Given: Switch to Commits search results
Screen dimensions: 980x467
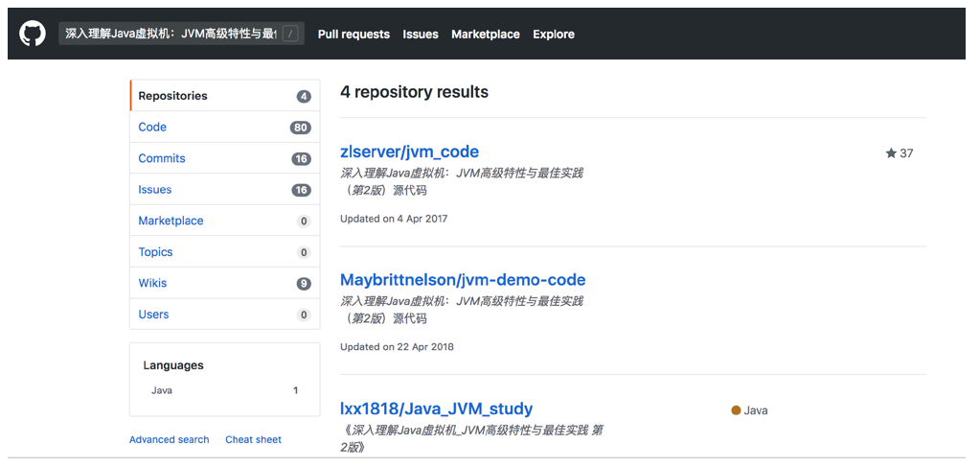Looking at the screenshot, I should [162, 158].
